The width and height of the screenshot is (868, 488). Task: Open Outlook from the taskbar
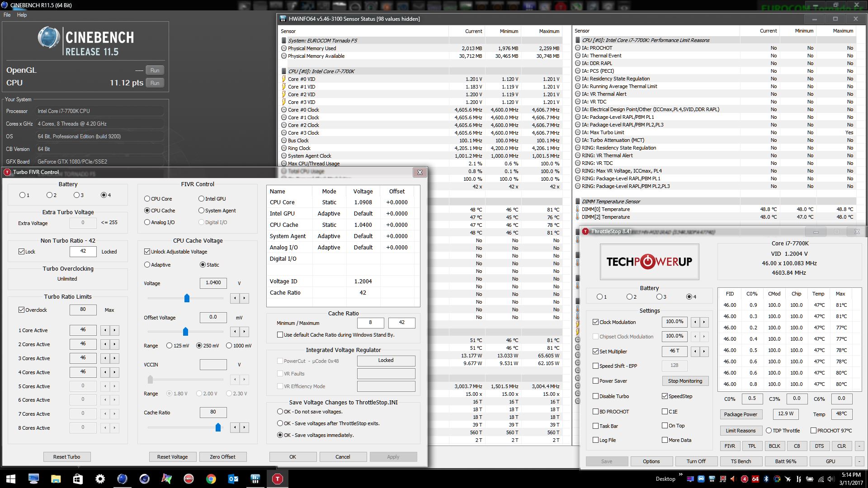click(233, 479)
